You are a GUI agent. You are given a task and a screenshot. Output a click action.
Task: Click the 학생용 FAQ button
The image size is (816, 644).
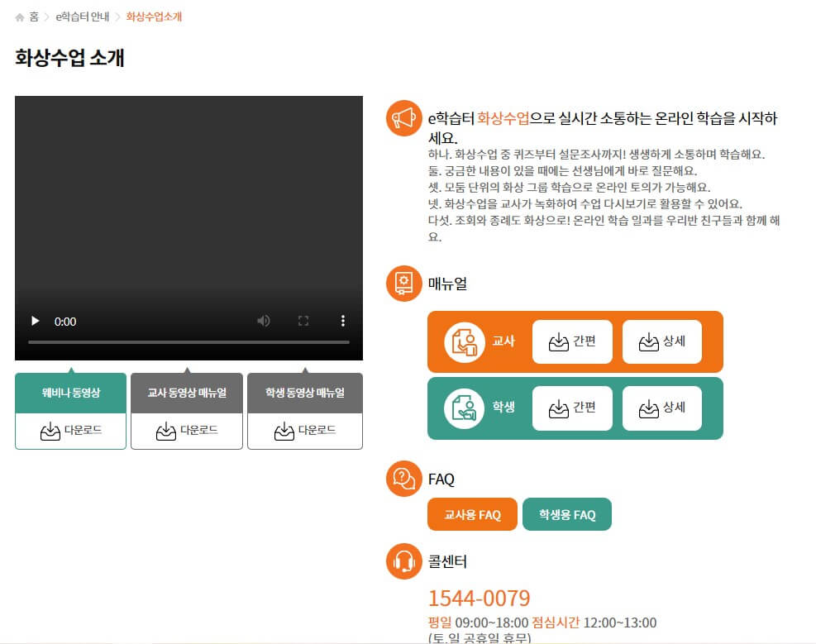click(x=567, y=513)
